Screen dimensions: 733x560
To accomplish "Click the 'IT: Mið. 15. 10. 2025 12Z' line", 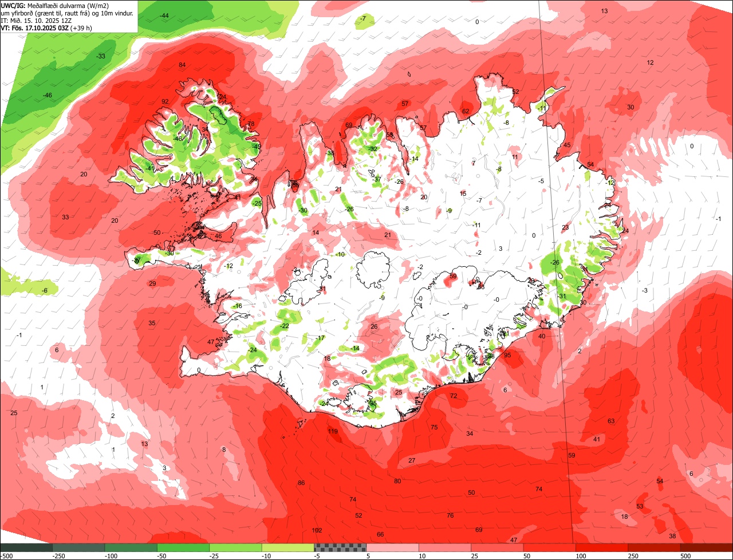I will [36, 20].
